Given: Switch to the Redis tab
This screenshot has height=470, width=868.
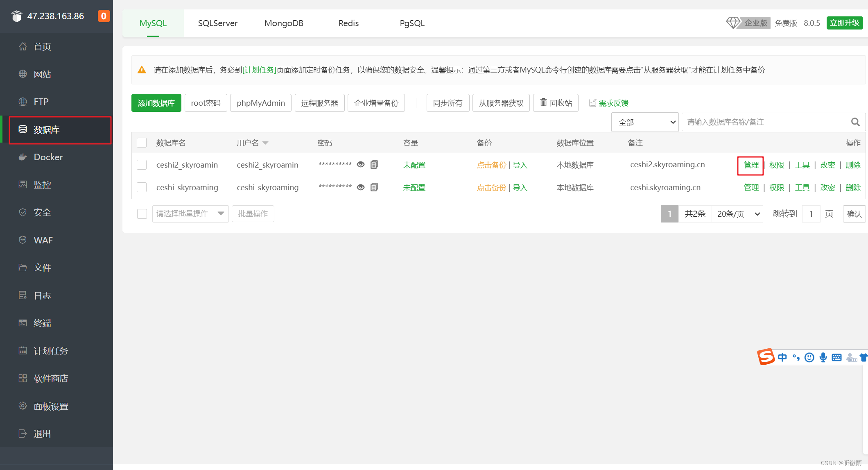Looking at the screenshot, I should [348, 23].
